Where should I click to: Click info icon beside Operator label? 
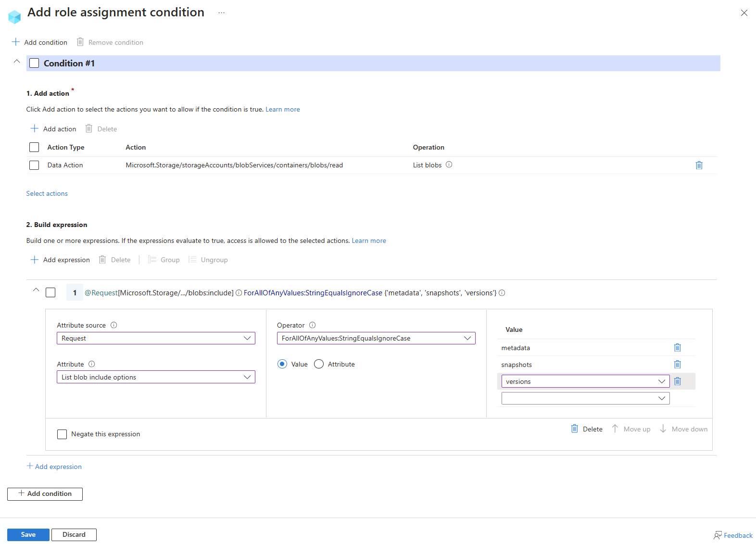point(312,325)
